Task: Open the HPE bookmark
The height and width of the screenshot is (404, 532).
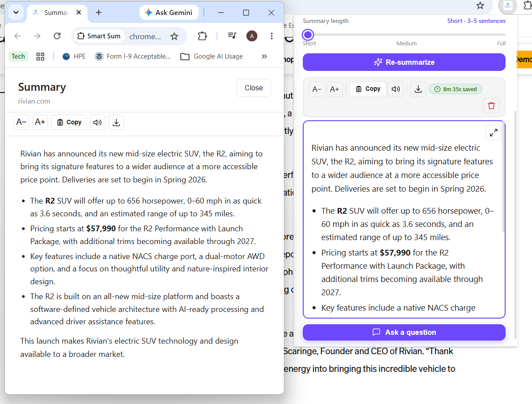Action: (74, 56)
